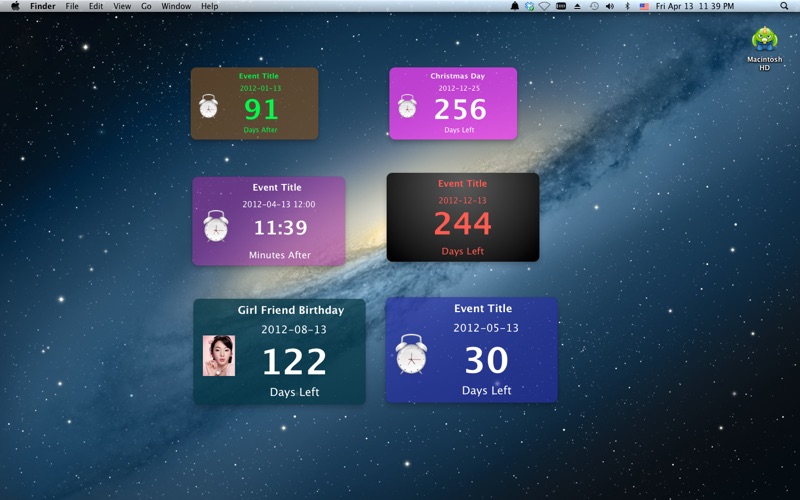Click the Wi-Fi status icon in menu bar

point(544,6)
